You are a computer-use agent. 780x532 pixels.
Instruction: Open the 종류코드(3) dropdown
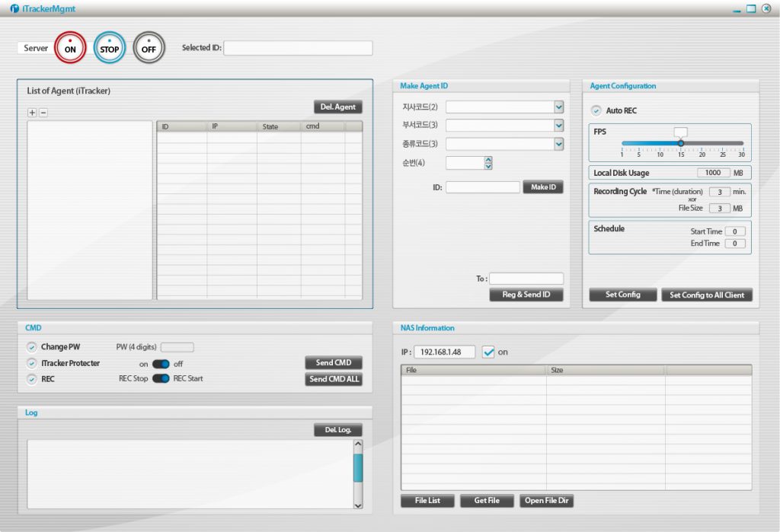558,143
